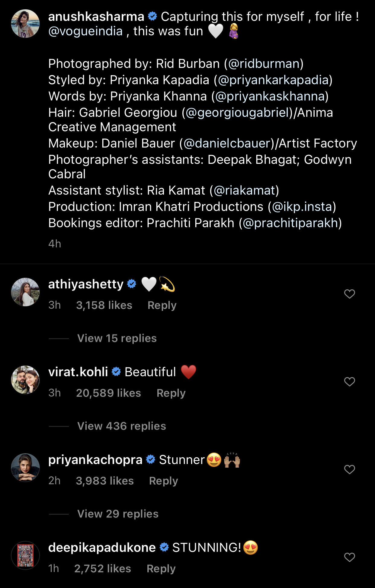Screen dimensions: 375x588
Task: Open the anushkasharma username in caption
Action: tap(96, 17)
